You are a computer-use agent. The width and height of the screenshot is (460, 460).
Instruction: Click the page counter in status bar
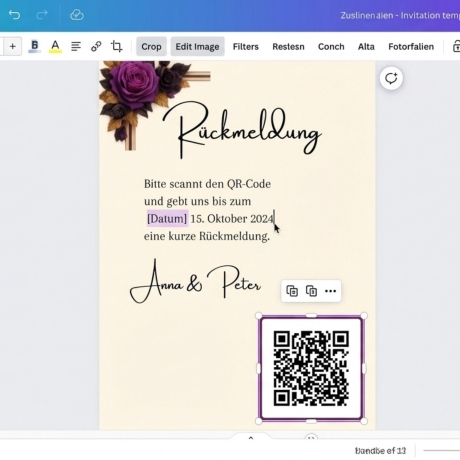click(380, 451)
